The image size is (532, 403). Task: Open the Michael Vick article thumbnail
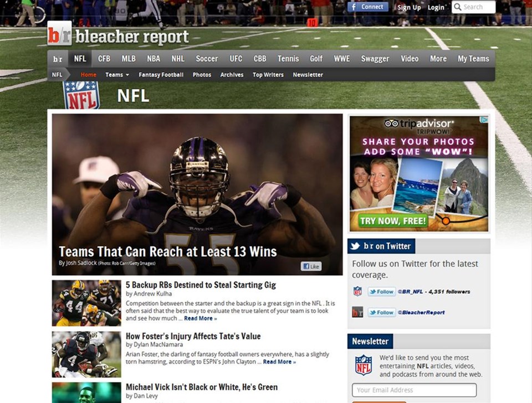(86, 393)
